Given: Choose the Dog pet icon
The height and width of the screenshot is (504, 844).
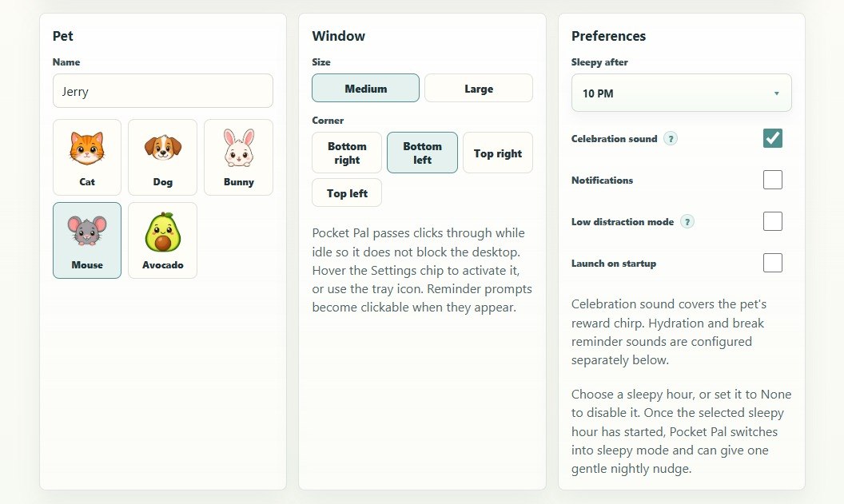Looking at the screenshot, I should [162, 157].
